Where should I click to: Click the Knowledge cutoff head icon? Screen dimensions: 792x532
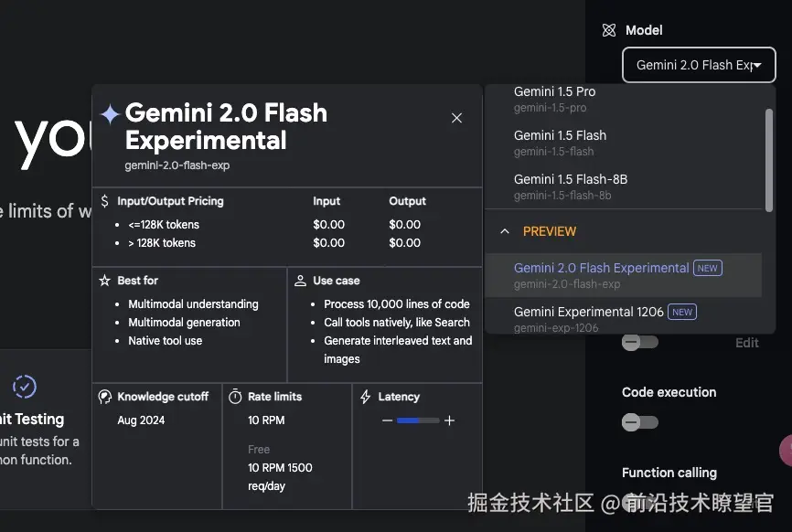pos(105,397)
